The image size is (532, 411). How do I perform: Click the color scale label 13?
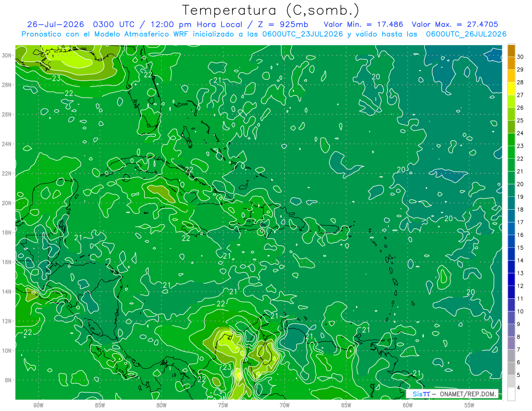point(520,273)
